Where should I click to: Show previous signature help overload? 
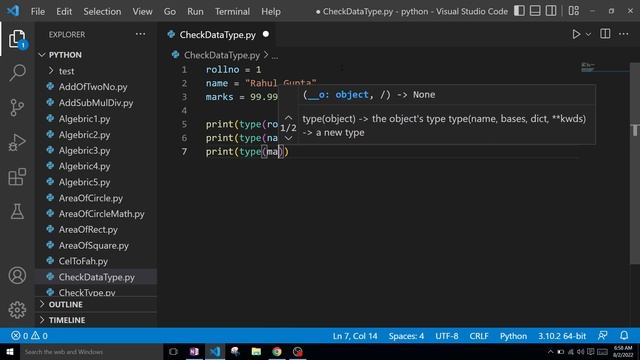(288, 118)
